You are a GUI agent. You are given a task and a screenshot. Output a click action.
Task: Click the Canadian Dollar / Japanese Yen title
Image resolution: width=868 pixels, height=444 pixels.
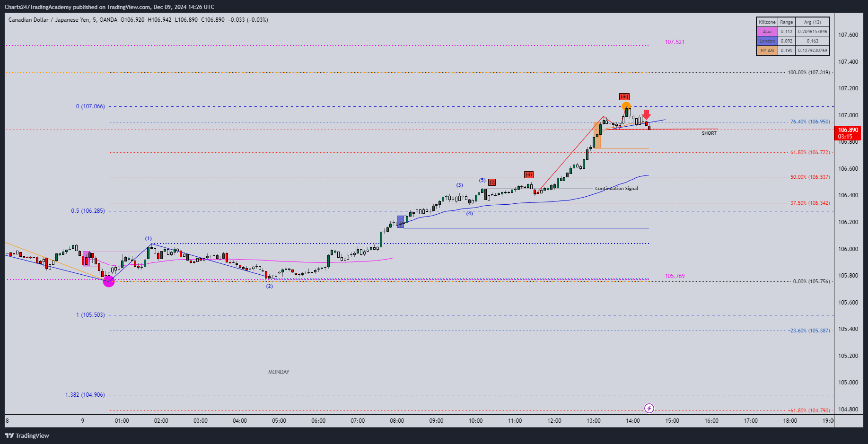point(49,20)
